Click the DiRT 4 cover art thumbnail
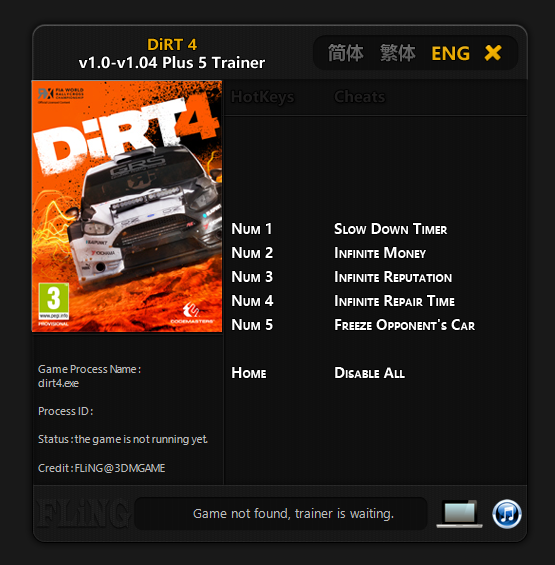 click(127, 206)
